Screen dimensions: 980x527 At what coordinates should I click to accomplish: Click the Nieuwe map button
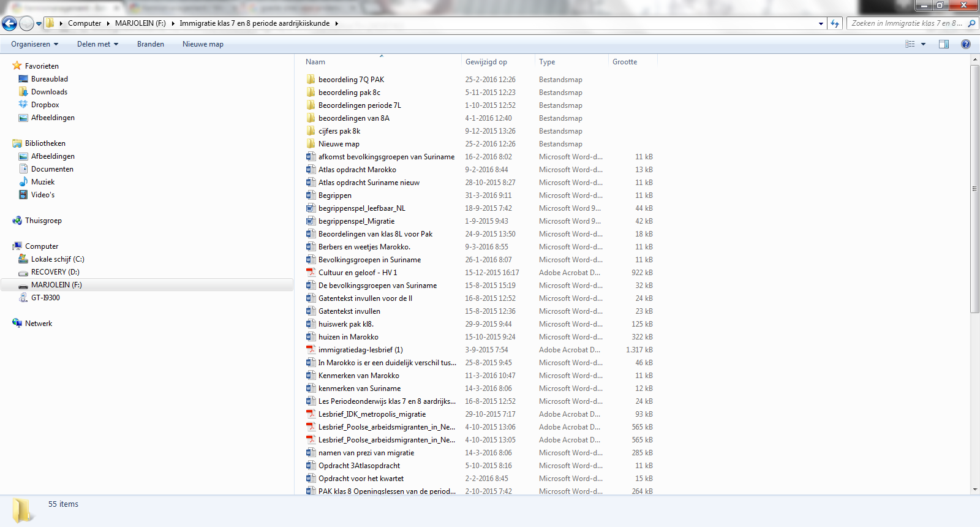pyautogui.click(x=203, y=44)
